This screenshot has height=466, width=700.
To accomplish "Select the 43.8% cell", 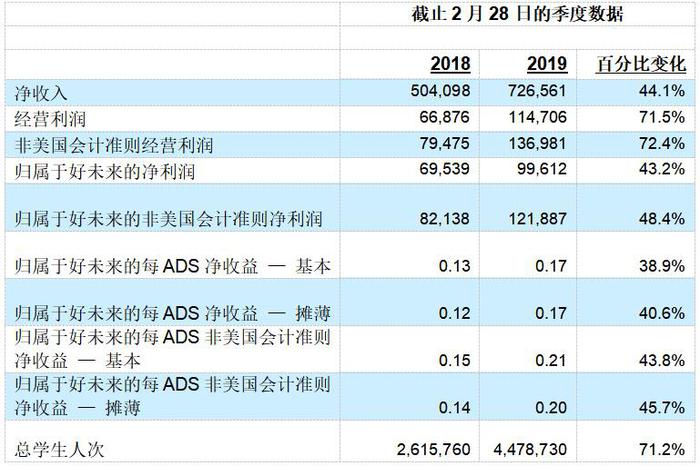I will (662, 360).
